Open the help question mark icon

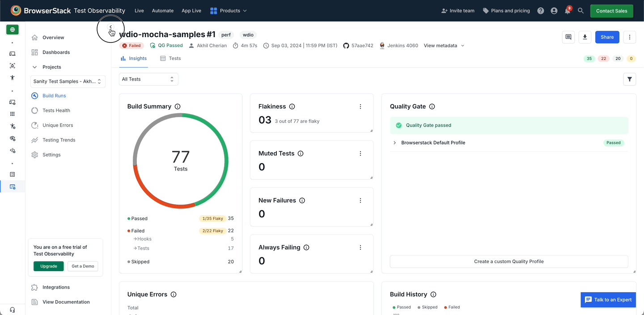coord(541,11)
